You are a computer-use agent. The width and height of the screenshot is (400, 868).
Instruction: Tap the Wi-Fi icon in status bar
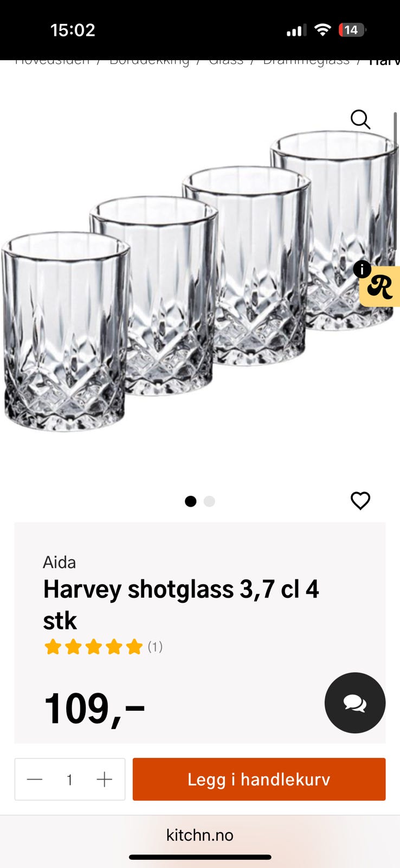tap(322, 30)
